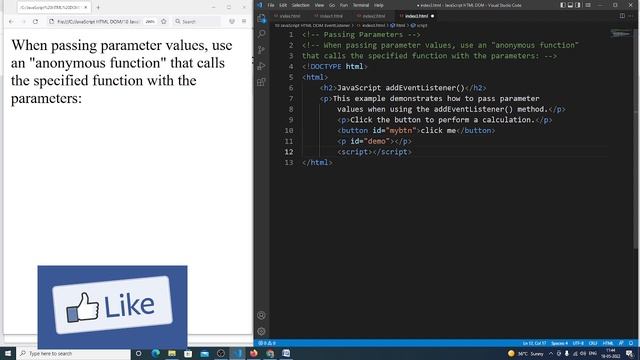Open the Explorer view in VS Code activity bar
This screenshot has width=640, height=360.
(x=262, y=18)
